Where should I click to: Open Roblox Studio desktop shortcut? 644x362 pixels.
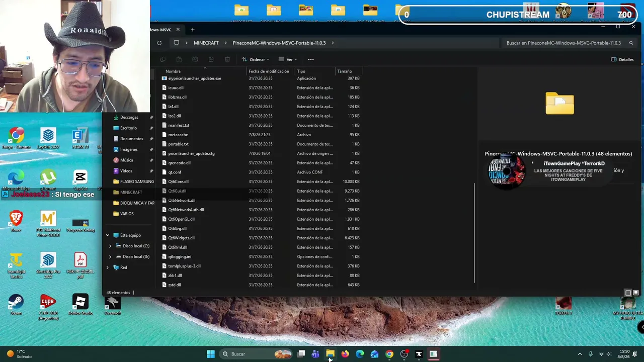(x=80, y=305)
